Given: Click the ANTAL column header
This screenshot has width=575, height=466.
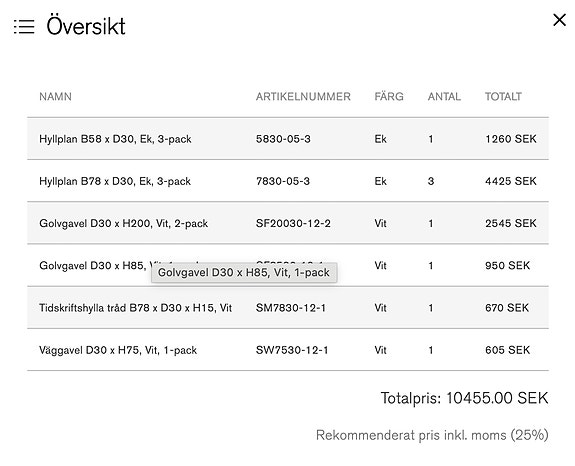Looking at the screenshot, I should (444, 96).
